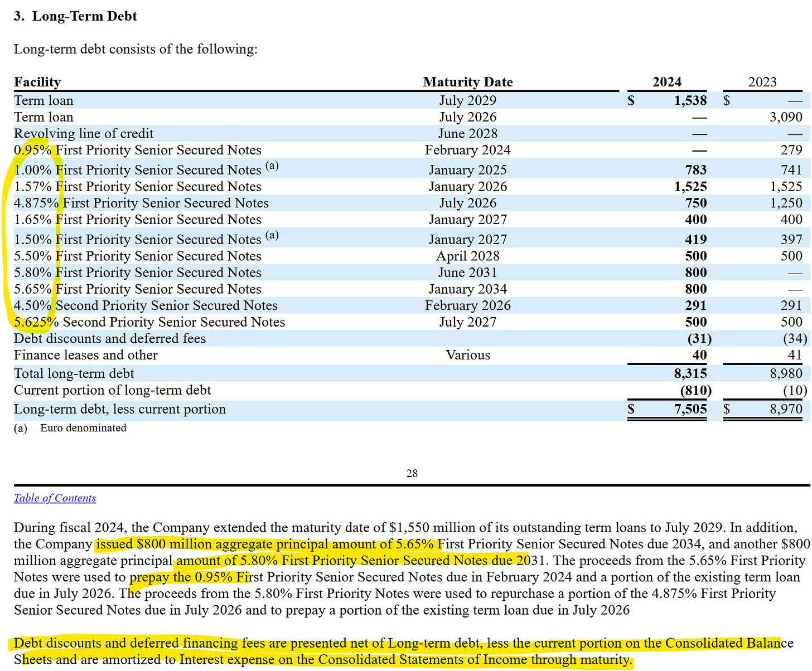Select the Maturity Date column header
Viewport: 812px width, 671px height.
pyautogui.click(x=467, y=82)
